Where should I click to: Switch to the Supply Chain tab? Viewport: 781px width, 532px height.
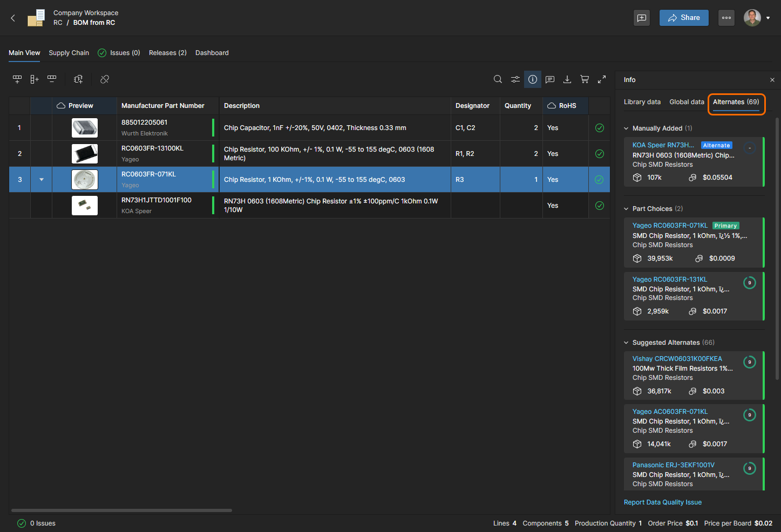[69, 53]
